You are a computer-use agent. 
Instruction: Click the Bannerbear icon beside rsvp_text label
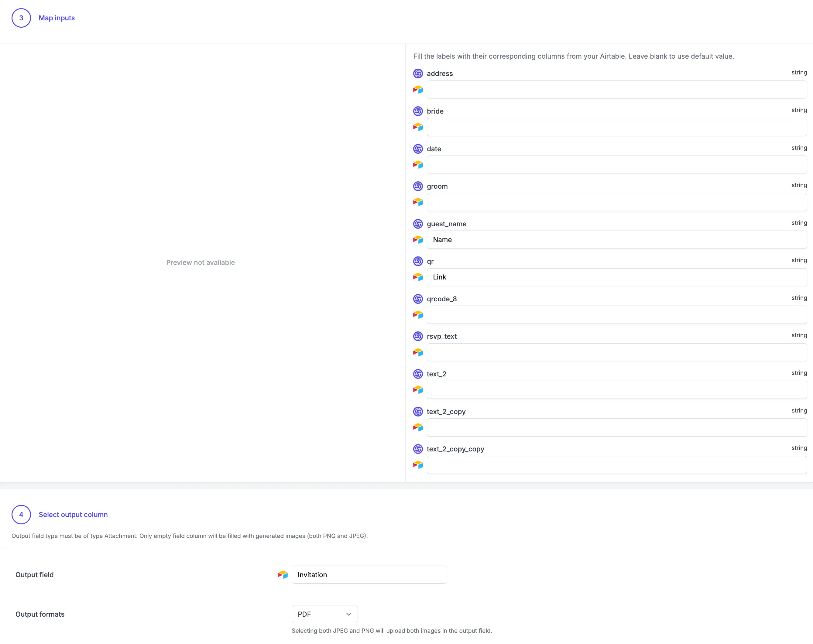click(x=418, y=336)
